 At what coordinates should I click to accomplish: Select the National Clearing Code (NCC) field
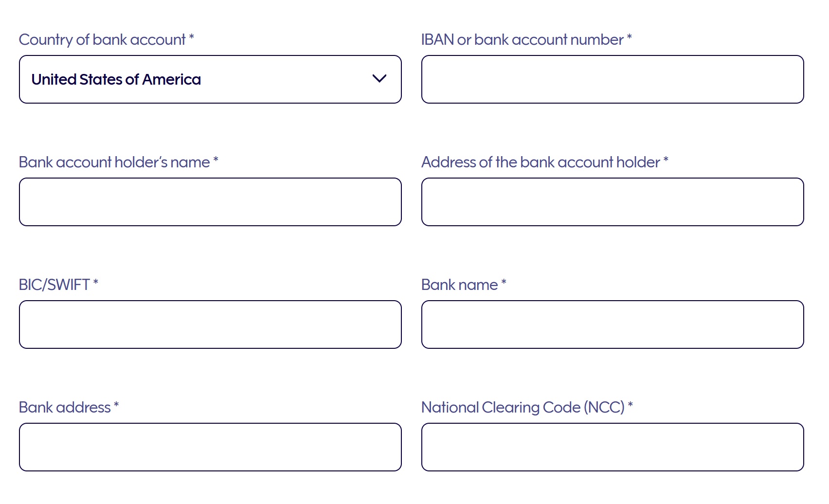(x=612, y=447)
